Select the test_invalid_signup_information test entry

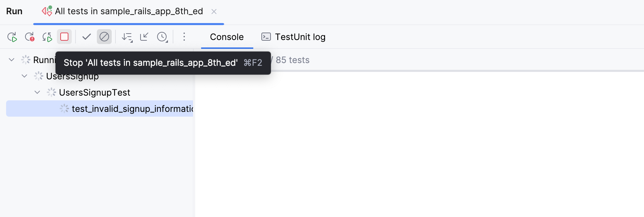pos(132,108)
